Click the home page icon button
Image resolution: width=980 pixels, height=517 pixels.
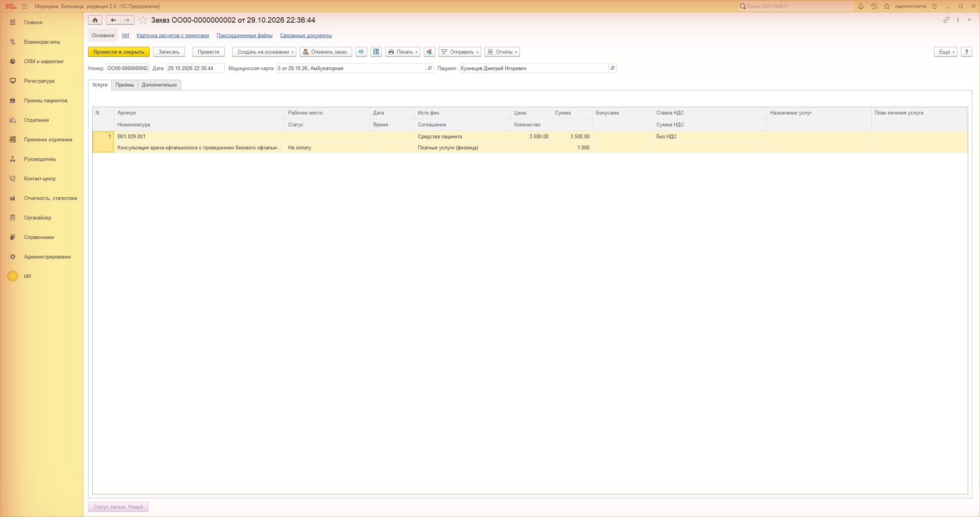pos(95,20)
